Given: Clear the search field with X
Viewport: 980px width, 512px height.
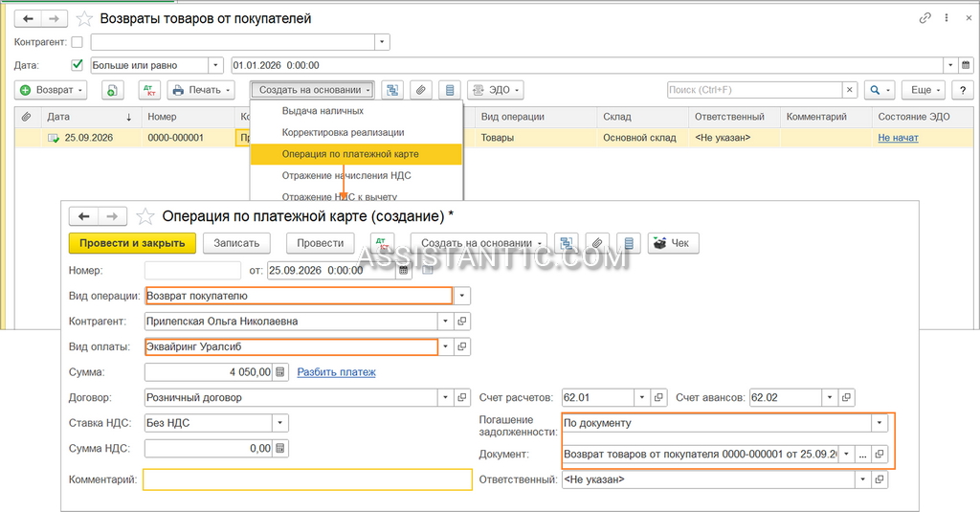Looking at the screenshot, I should pos(850,90).
